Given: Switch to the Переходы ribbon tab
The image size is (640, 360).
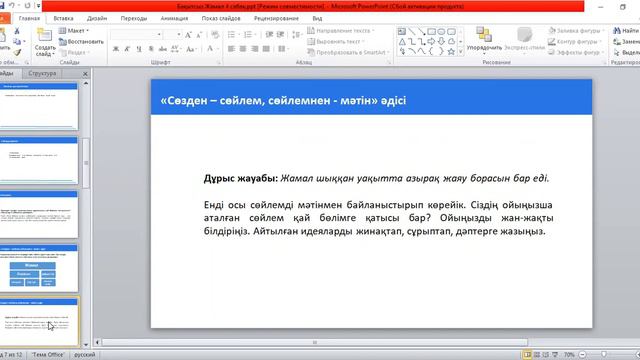Looking at the screenshot, I should pyautogui.click(x=133, y=18).
